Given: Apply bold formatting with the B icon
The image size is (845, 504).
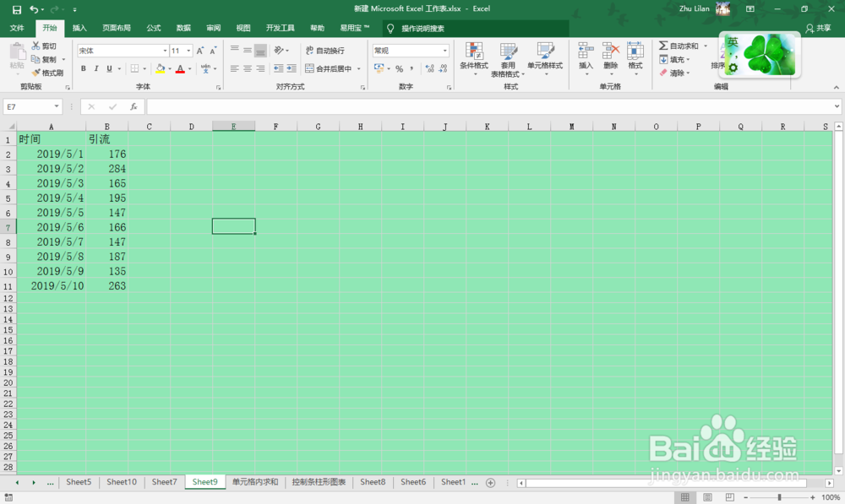Looking at the screenshot, I should point(83,68).
